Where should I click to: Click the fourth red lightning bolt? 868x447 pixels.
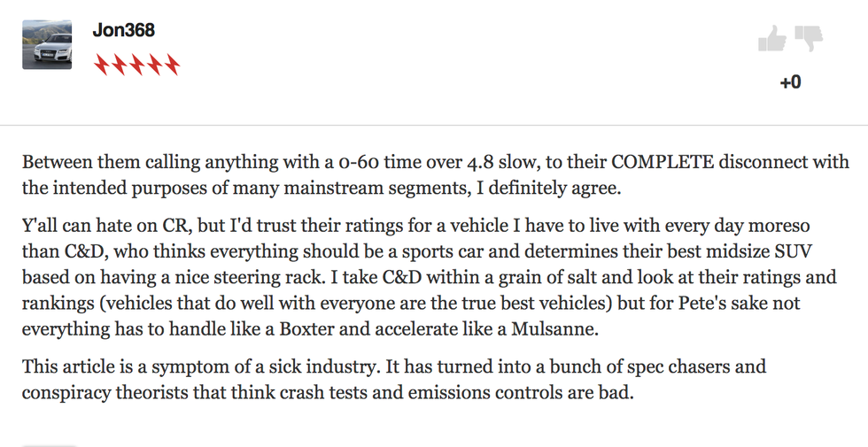[154, 65]
